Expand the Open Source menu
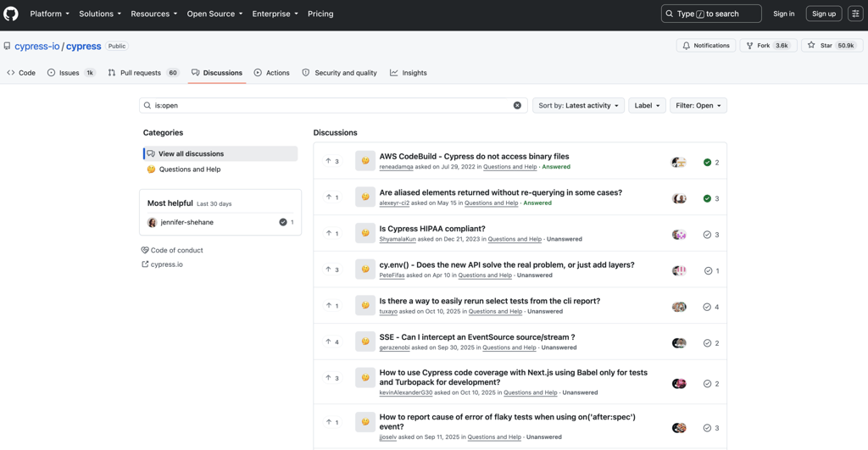The width and height of the screenshot is (868, 450). click(214, 14)
